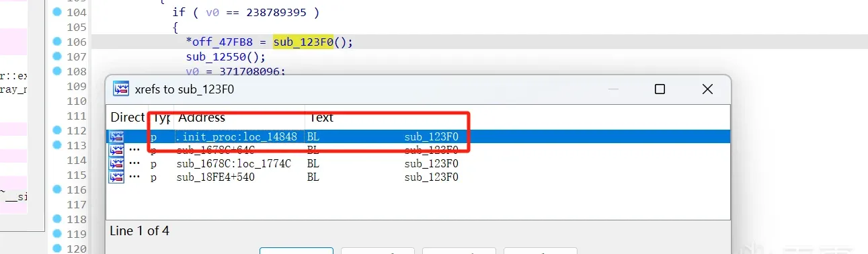Toggle breakpoint dot on line 104

pyautogui.click(x=56, y=12)
